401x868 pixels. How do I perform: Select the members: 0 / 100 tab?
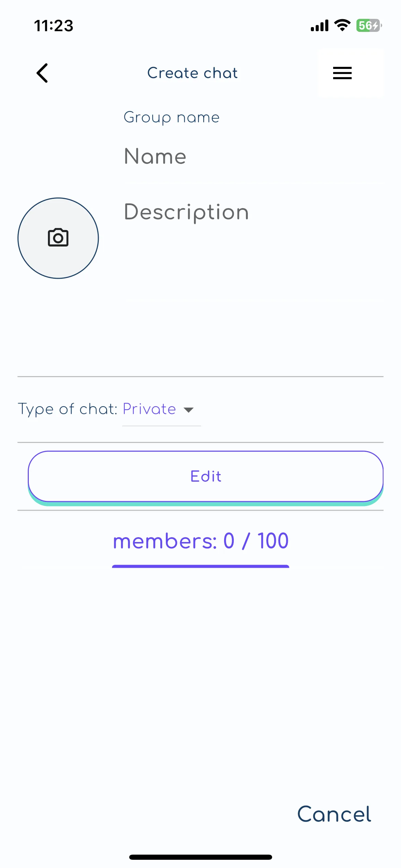tap(200, 541)
